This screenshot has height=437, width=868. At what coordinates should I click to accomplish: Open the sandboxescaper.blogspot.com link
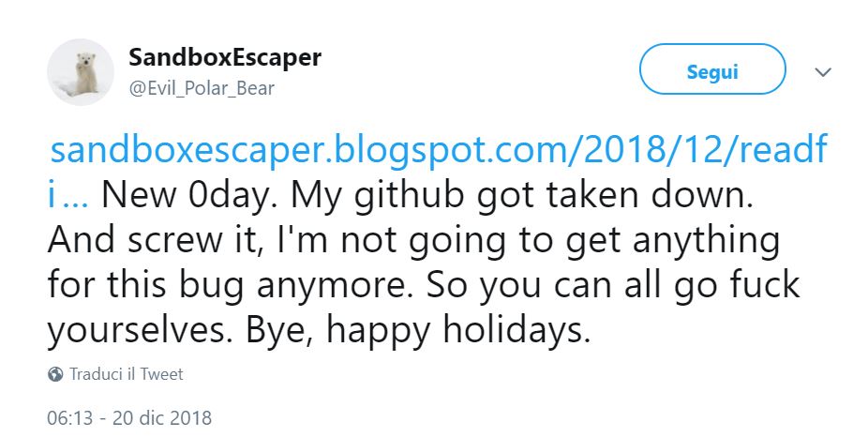(x=438, y=150)
